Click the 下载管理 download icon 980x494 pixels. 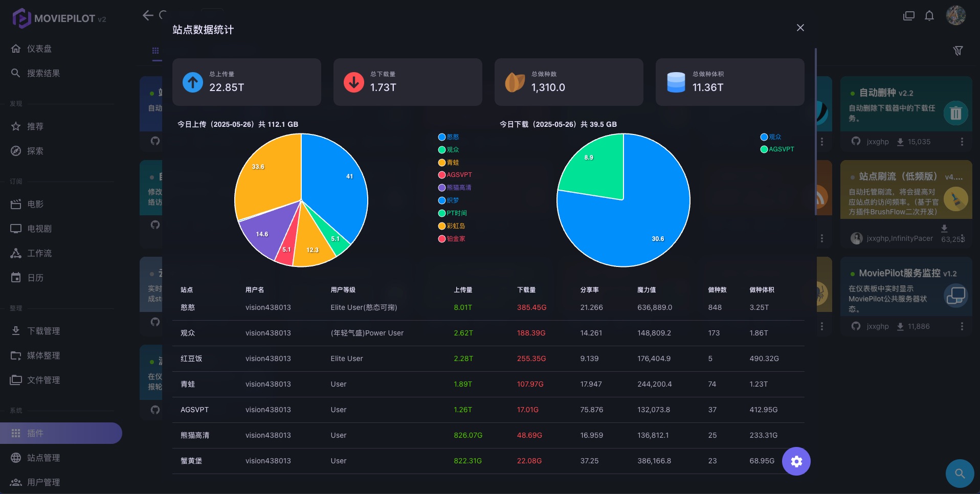tap(16, 331)
